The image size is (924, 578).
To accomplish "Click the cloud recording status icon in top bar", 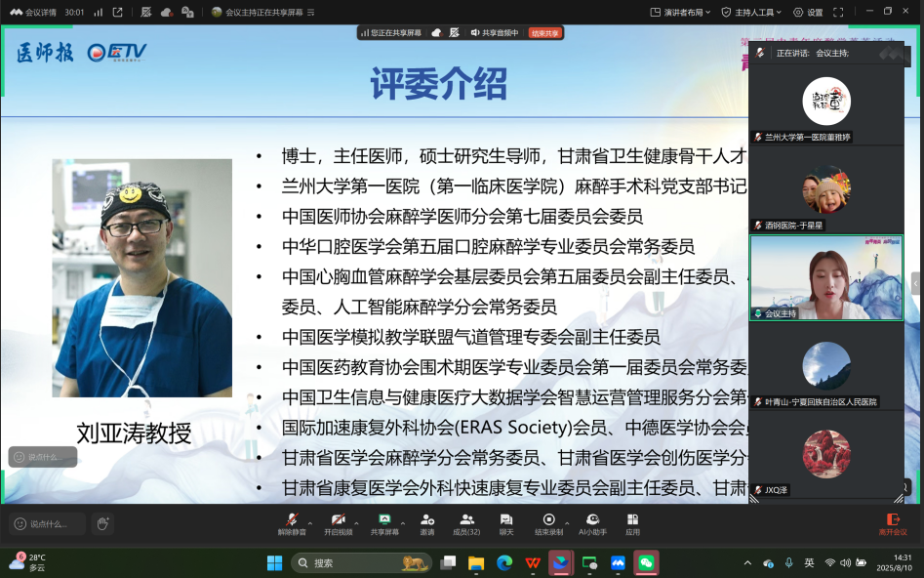I will click(x=167, y=12).
